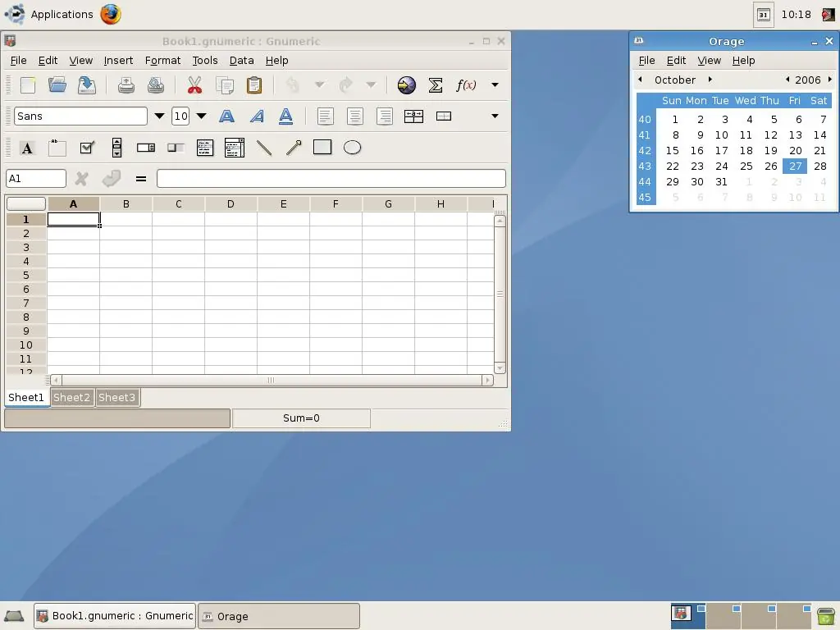Open the Applications menu in panel

click(x=49, y=15)
